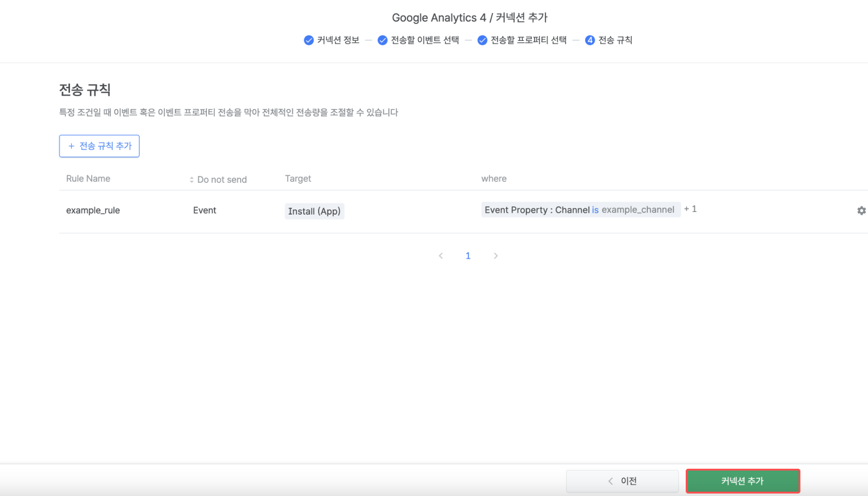Image resolution: width=868 pixels, height=496 pixels.
Task: Click the 전송 규칙 추가 button
Action: [99, 146]
